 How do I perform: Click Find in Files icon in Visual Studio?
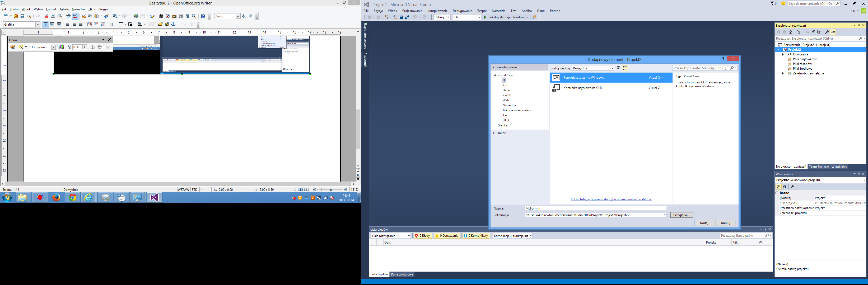(x=534, y=17)
